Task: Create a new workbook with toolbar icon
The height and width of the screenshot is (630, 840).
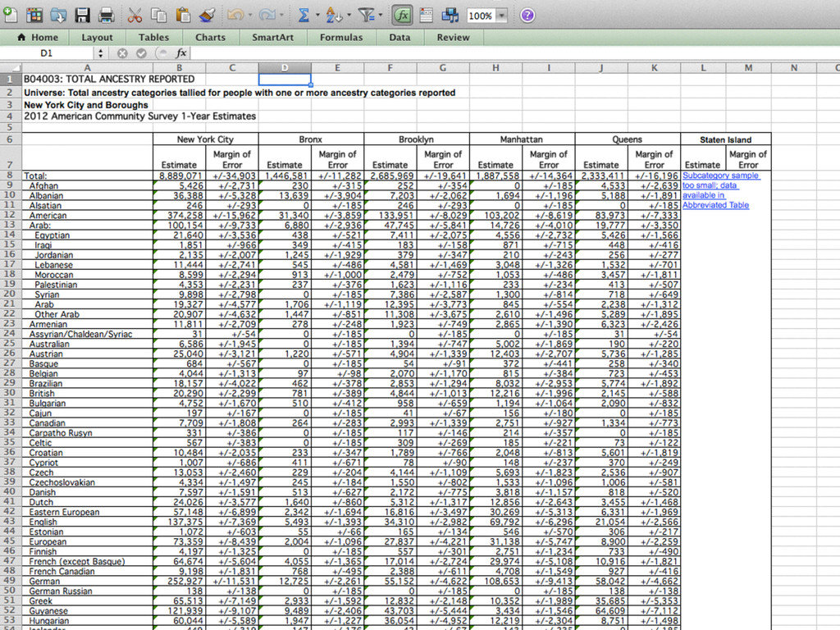Action: [x=10, y=15]
